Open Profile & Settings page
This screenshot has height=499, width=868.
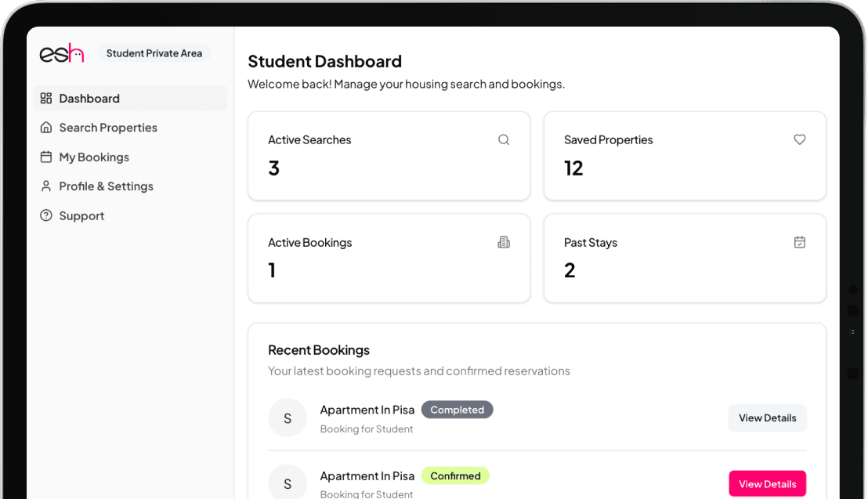(x=106, y=186)
